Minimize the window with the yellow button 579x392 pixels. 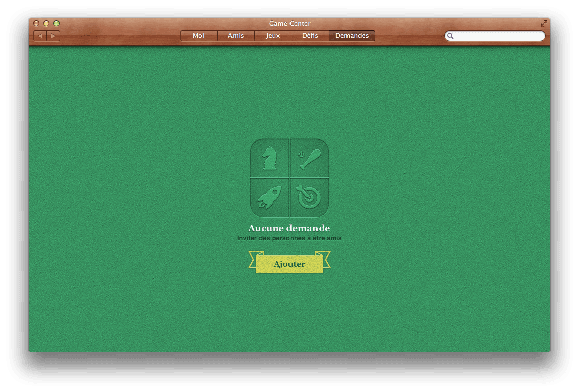(x=46, y=23)
